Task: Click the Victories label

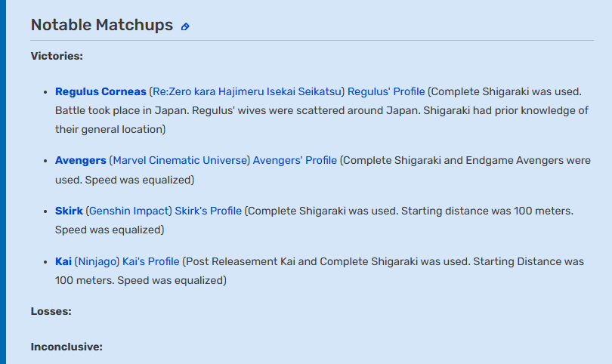Action: tap(57, 56)
